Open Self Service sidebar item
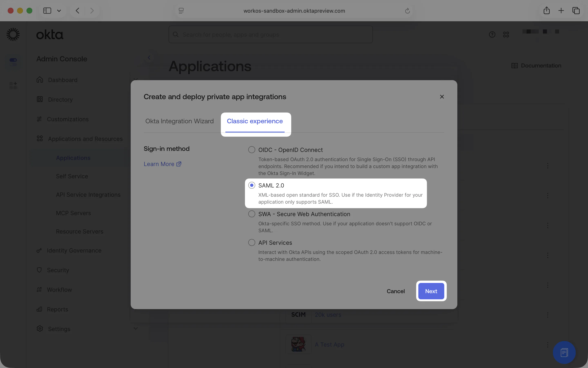Image resolution: width=588 pixels, height=368 pixels. pos(72,176)
